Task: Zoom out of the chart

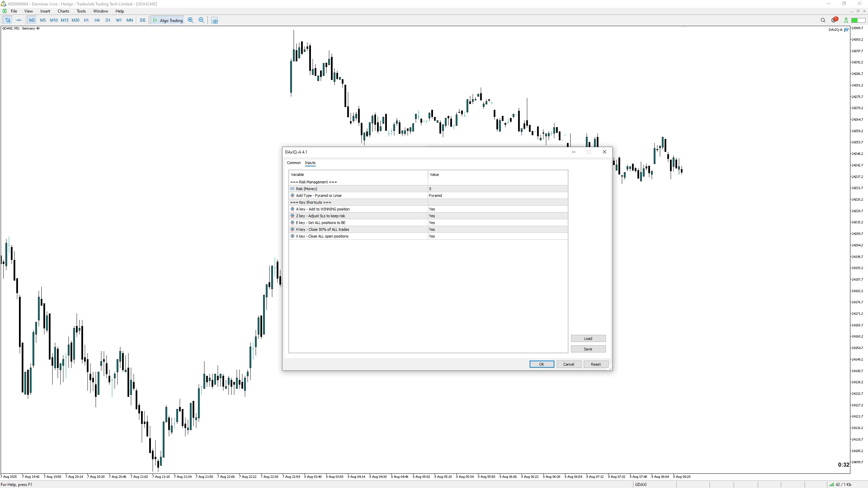Action: click(201, 20)
